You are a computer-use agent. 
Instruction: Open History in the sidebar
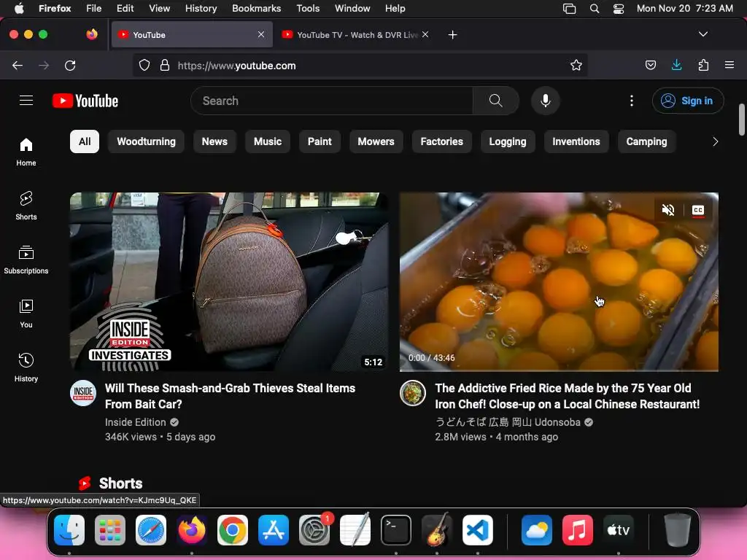click(26, 367)
